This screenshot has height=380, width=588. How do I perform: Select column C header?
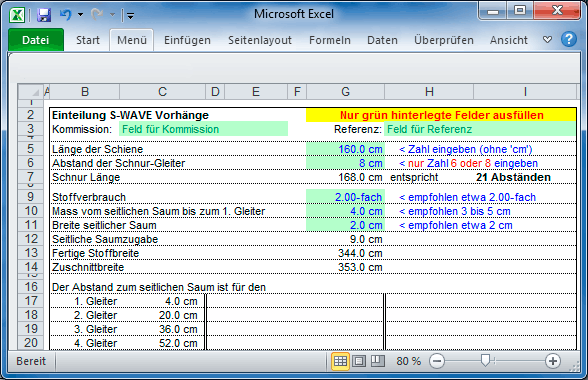(162, 92)
